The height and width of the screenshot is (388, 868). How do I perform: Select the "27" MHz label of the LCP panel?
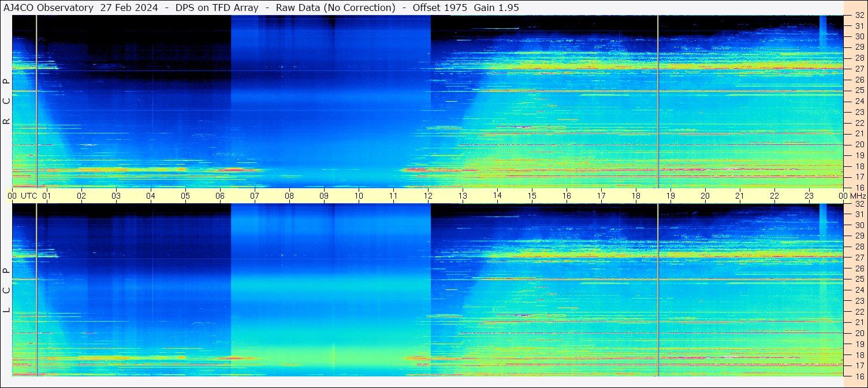pyautogui.click(x=859, y=258)
